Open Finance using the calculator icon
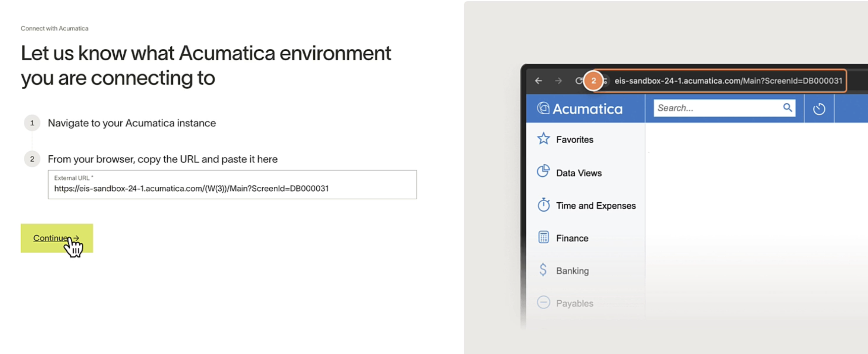The width and height of the screenshot is (868, 354). coord(544,237)
